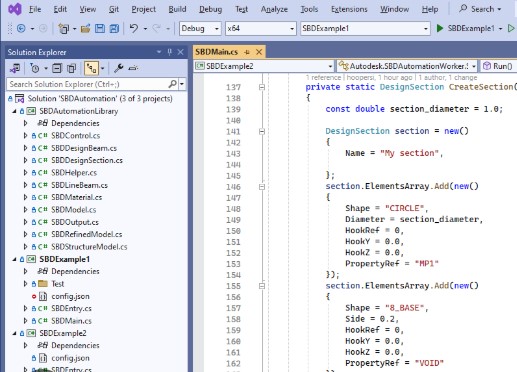Click Preview Selected Items icon
517x372 pixels.
click(133, 69)
